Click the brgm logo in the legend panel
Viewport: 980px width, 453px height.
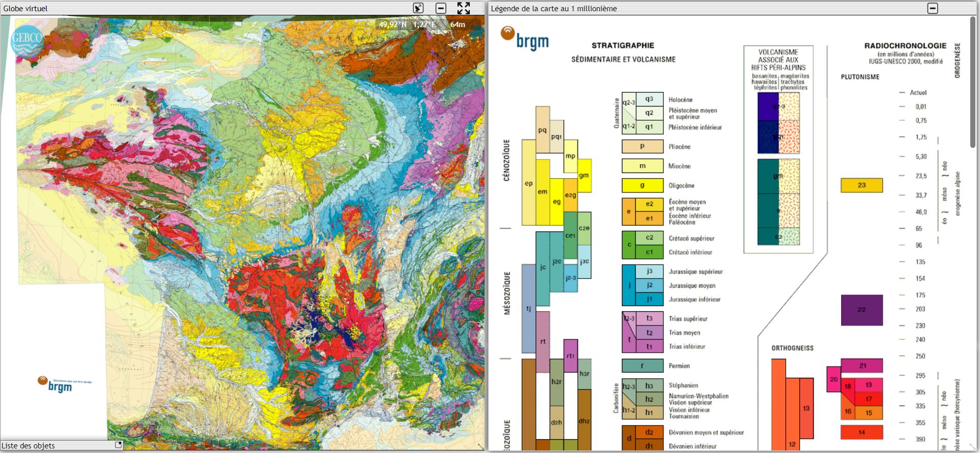click(x=525, y=39)
